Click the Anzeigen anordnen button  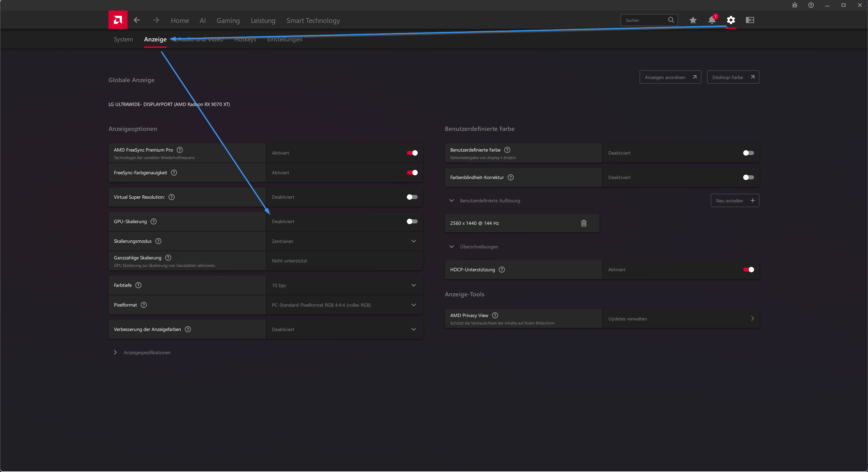point(670,77)
